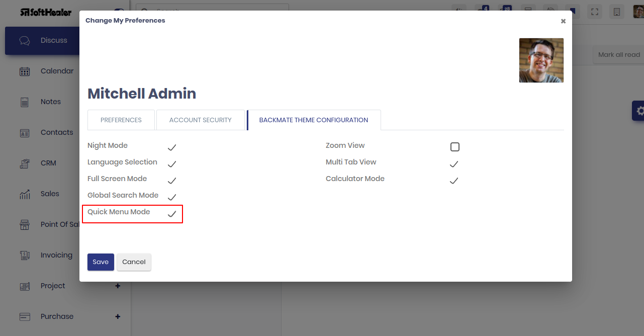Toggle the Quick Menu Mode checkmark
This screenshot has height=336, width=644.
172,214
